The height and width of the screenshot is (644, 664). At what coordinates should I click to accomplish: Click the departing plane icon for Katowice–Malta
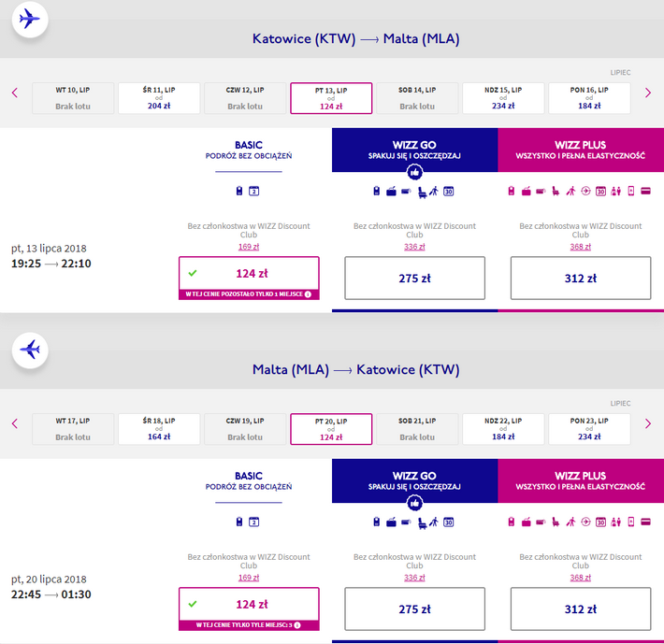30,19
